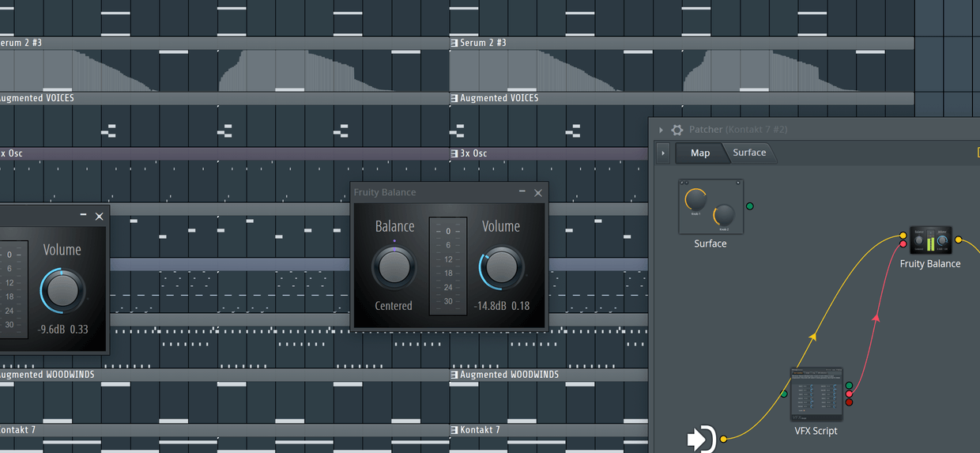Screen dimensions: 980x453
Task: Click the dark red output port right of VFX Script
Action: click(849, 402)
